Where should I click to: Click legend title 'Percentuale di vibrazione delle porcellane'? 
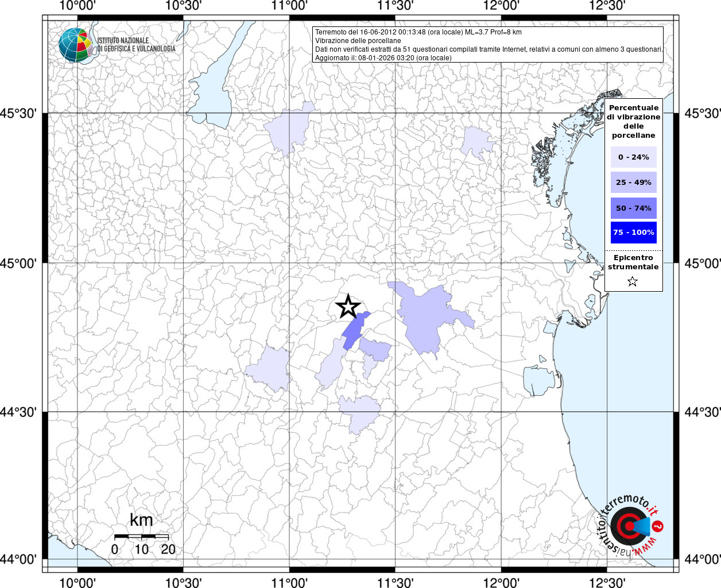pyautogui.click(x=634, y=122)
